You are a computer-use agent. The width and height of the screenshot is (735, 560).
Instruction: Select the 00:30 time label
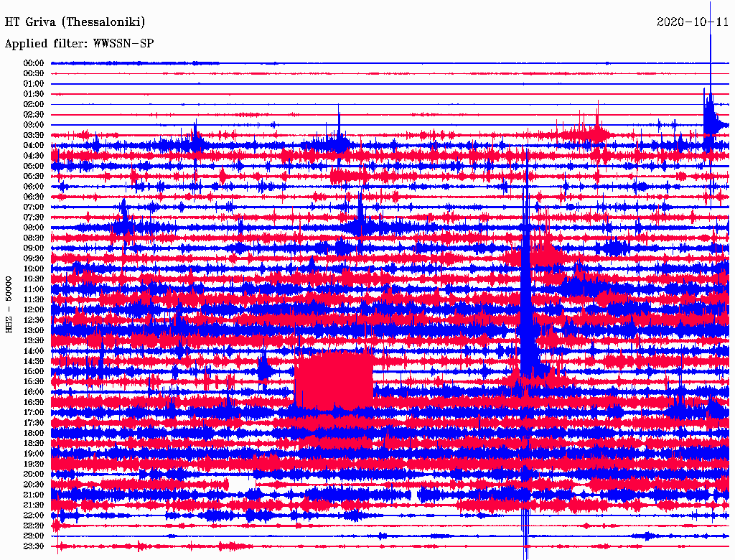click(34, 74)
